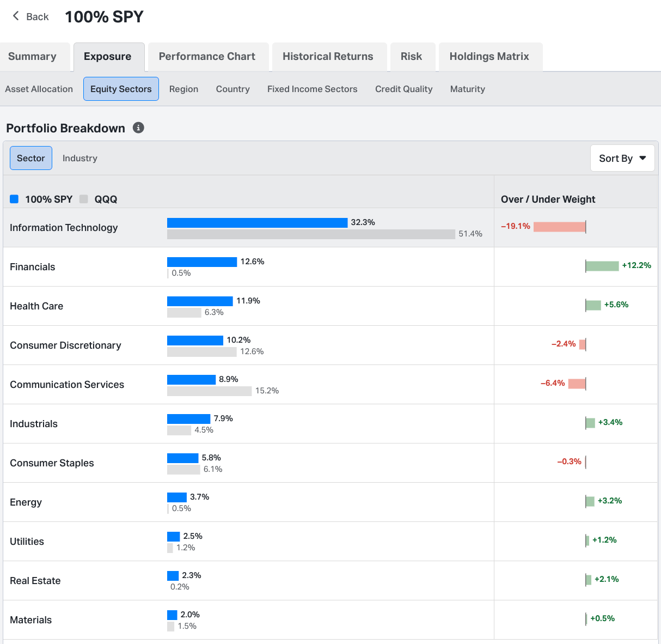Click the -19.1% underweight bar
Viewport: 661px width, 644px height.
(x=560, y=227)
